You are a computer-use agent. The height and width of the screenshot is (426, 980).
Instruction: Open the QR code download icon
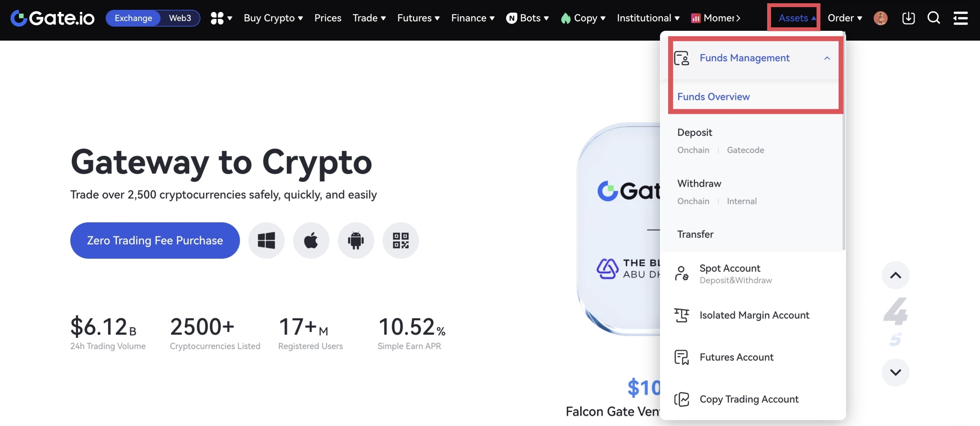coord(400,240)
